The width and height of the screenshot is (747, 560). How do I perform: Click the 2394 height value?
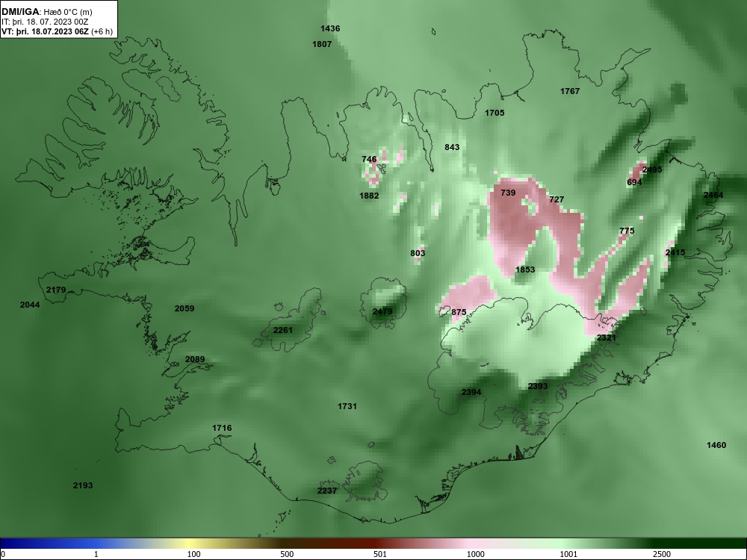471,393
